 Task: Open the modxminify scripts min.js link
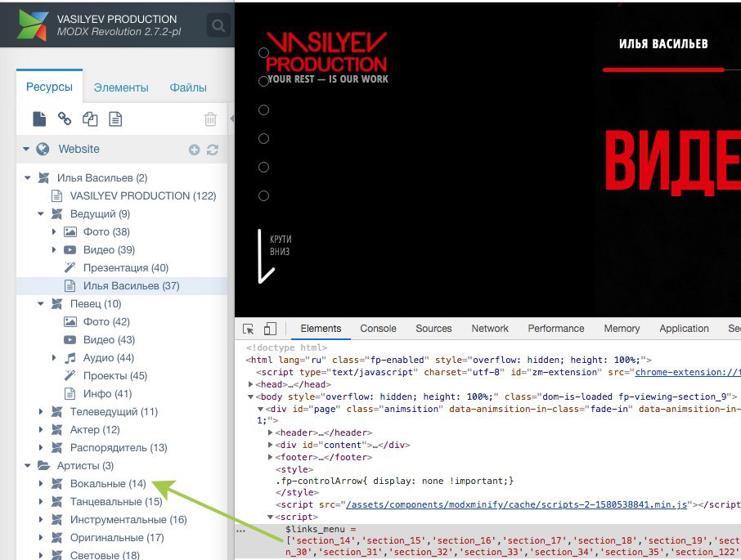tap(517, 504)
